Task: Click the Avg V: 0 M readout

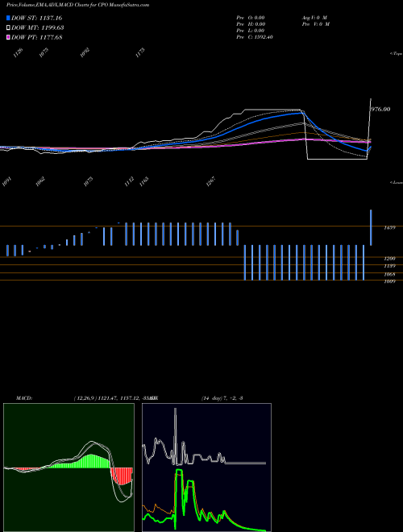Action: (314, 18)
